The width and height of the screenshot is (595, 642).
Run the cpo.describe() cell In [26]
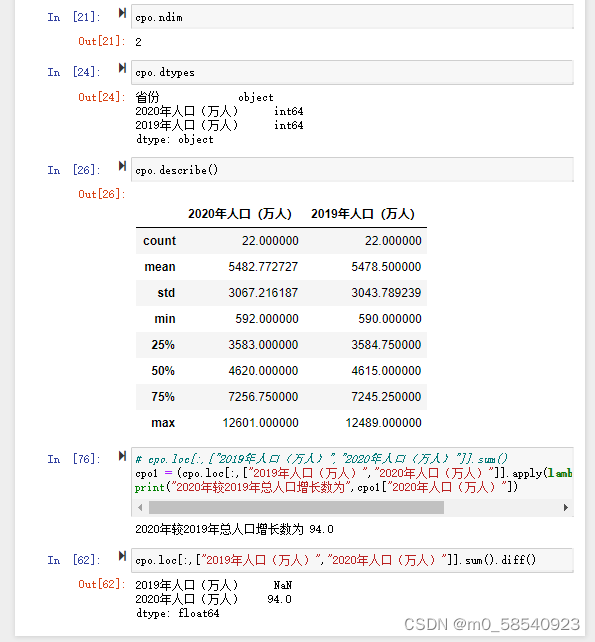click(x=122, y=166)
